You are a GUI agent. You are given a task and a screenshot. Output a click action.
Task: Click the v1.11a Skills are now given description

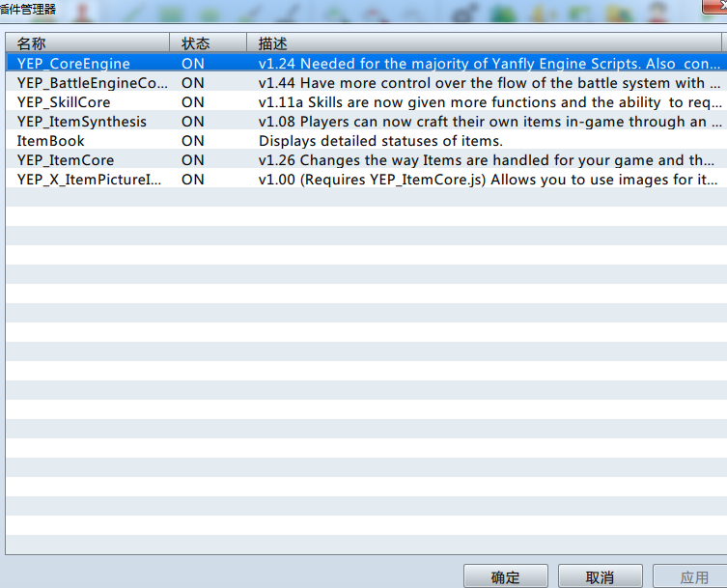click(490, 102)
